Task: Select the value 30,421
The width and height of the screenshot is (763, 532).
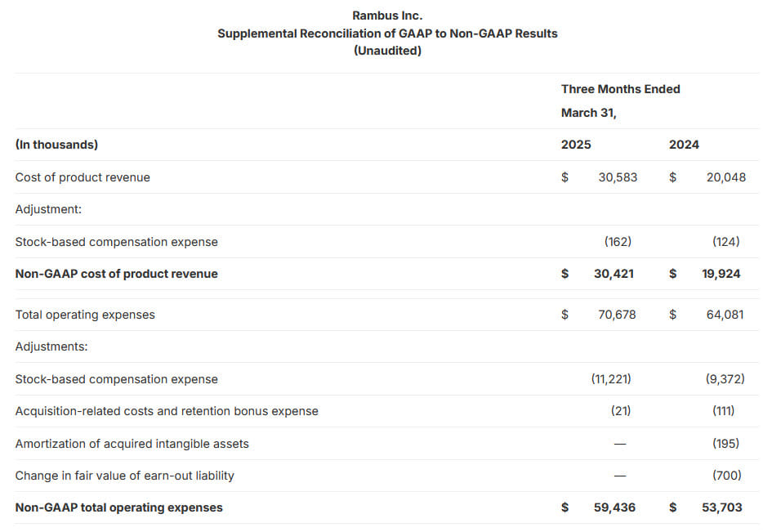Action: [614, 274]
